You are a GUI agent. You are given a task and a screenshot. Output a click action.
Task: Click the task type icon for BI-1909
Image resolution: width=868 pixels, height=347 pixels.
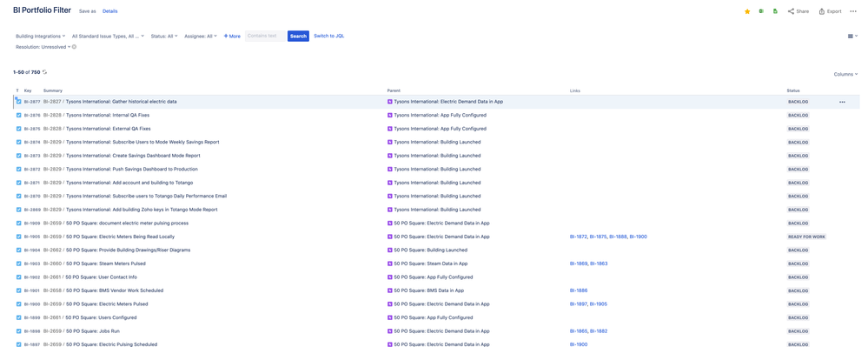[x=19, y=224]
